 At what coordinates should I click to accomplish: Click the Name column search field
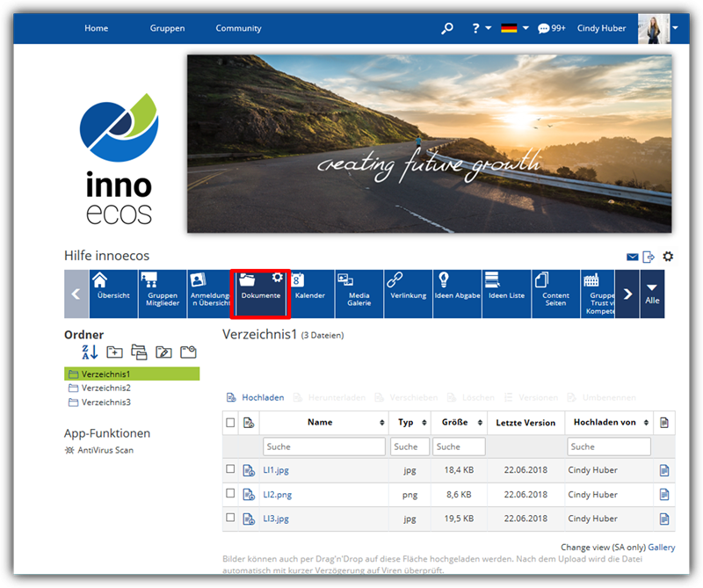[x=323, y=446]
